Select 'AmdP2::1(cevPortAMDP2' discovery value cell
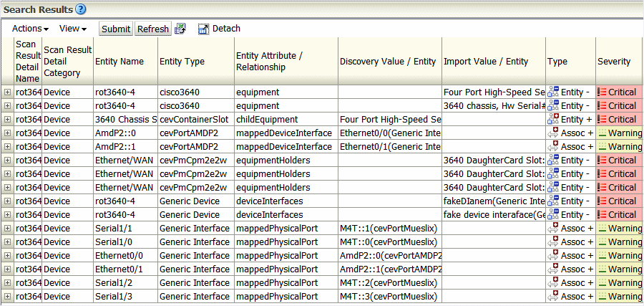 (390, 269)
